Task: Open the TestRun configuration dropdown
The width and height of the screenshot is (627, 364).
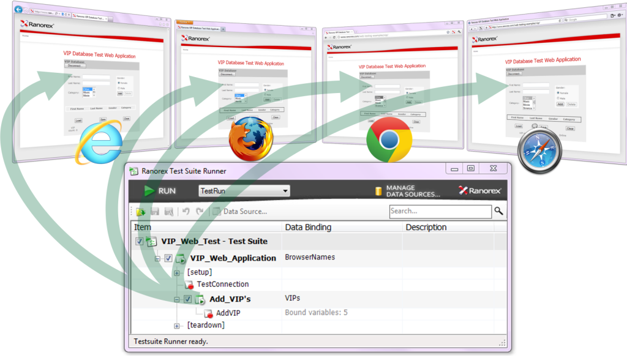Action: [x=244, y=191]
